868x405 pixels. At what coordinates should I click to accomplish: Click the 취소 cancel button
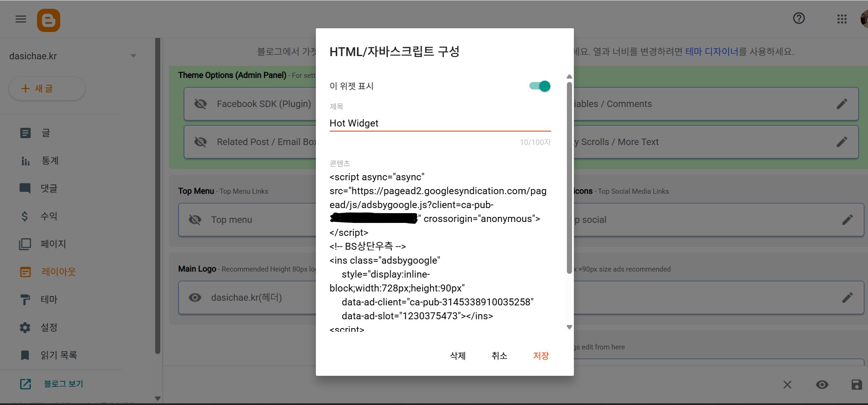(x=499, y=356)
